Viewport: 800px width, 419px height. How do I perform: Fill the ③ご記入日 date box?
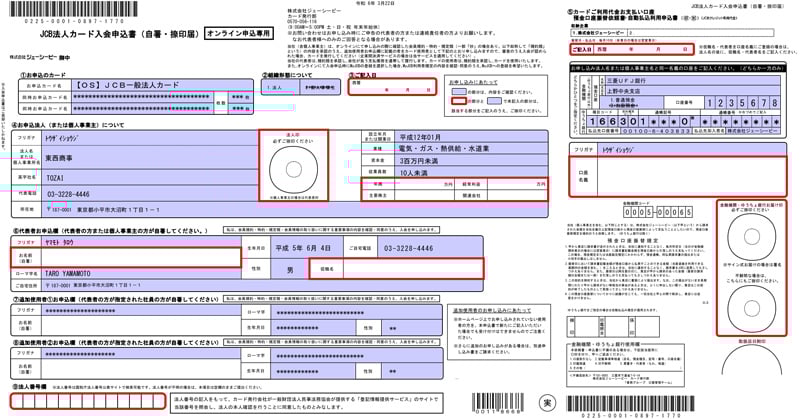(392, 87)
